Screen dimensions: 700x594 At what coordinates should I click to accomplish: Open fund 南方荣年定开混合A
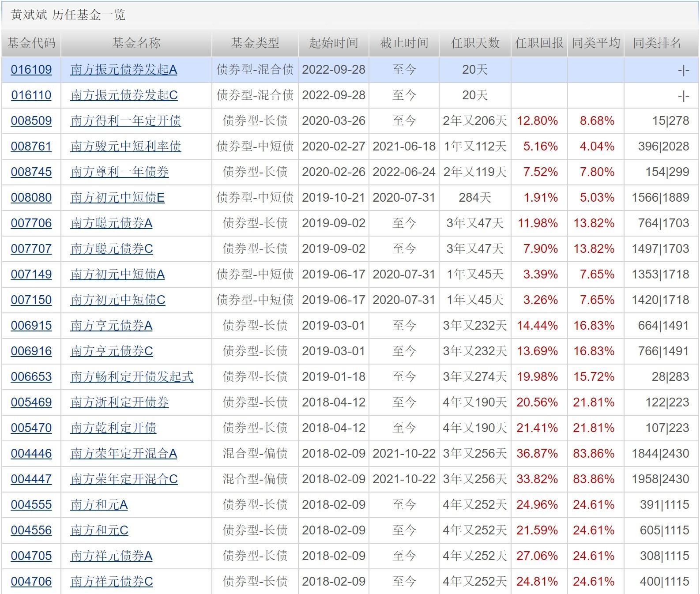(124, 454)
